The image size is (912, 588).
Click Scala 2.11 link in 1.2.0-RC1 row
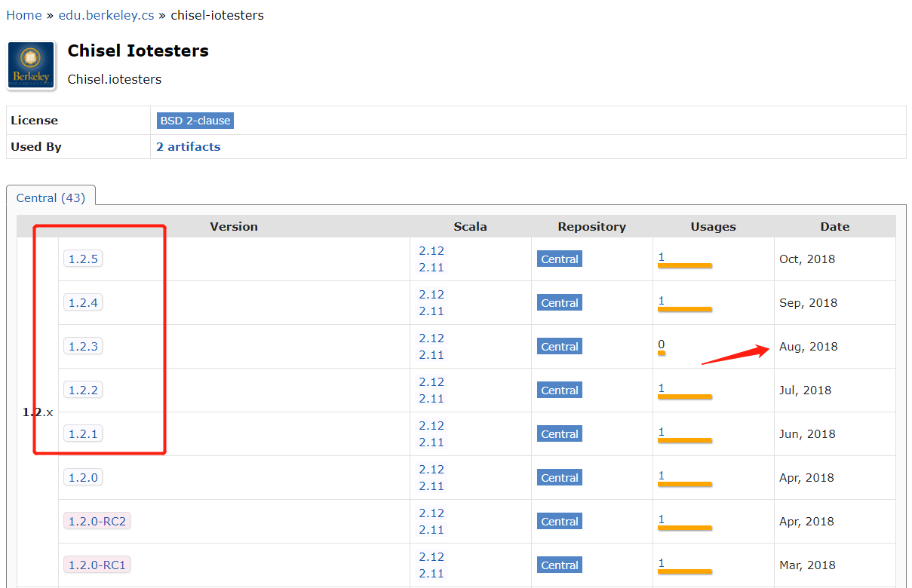click(431, 574)
